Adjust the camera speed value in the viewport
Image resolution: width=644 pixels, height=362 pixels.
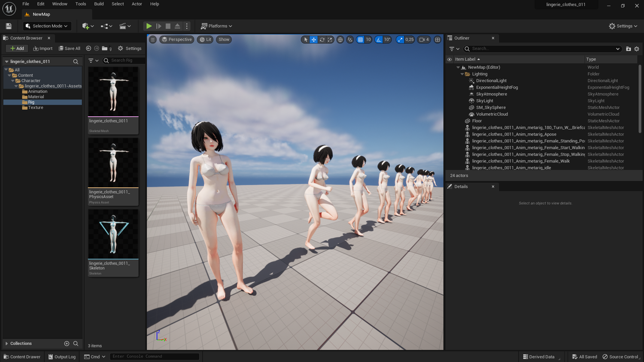[x=424, y=39]
